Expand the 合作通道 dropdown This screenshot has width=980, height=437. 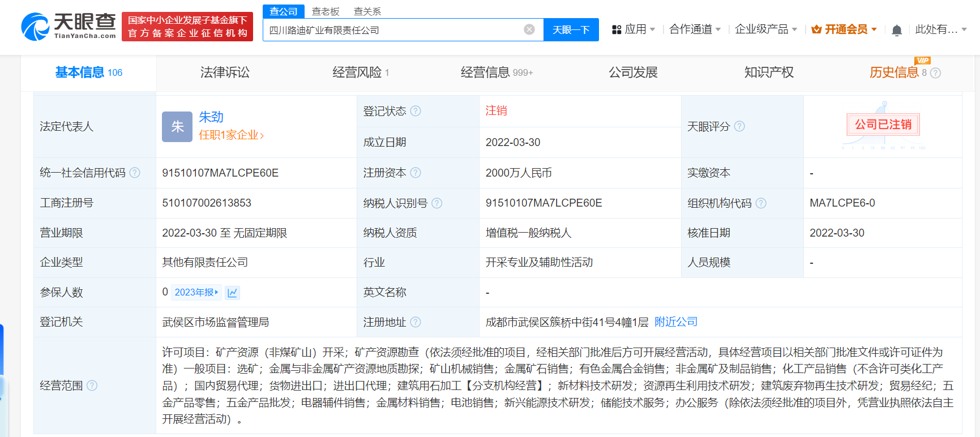[718, 29]
